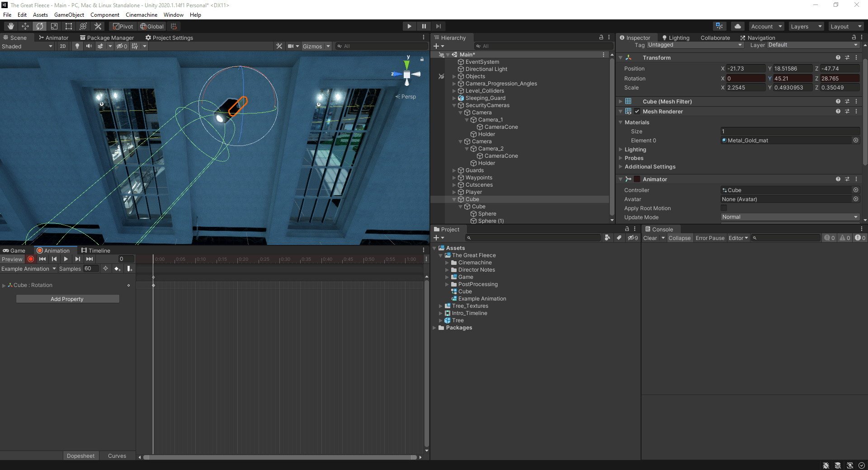Click animation timeline horizontal scrollbar
Screen dimensions: 868x470
280,457
